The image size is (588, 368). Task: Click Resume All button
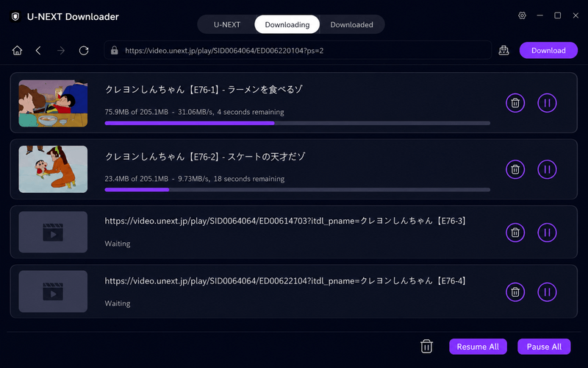click(478, 347)
